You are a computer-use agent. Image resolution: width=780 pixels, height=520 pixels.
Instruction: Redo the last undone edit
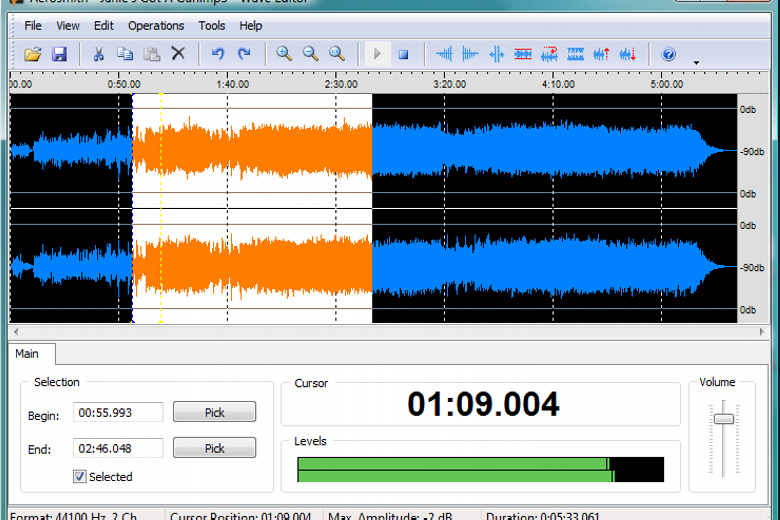244,54
